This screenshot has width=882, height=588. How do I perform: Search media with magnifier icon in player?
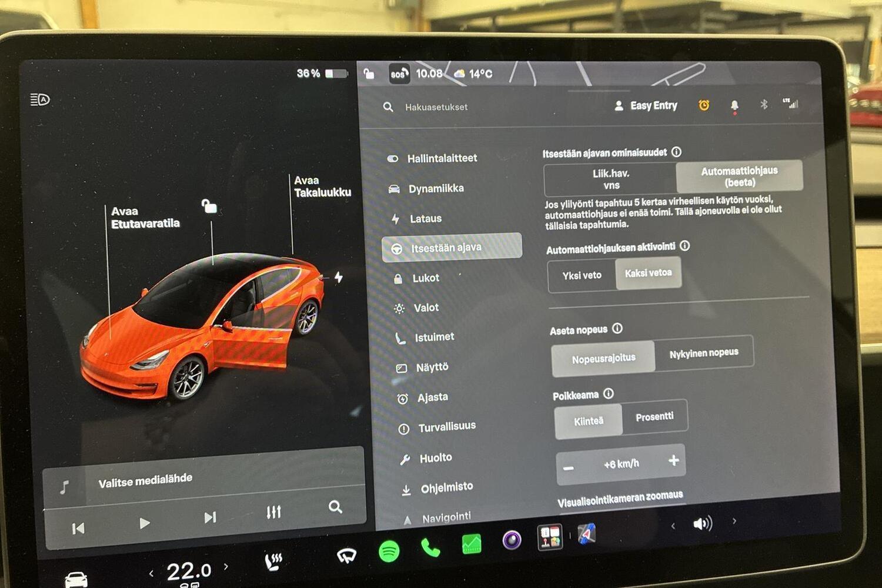[x=335, y=507]
